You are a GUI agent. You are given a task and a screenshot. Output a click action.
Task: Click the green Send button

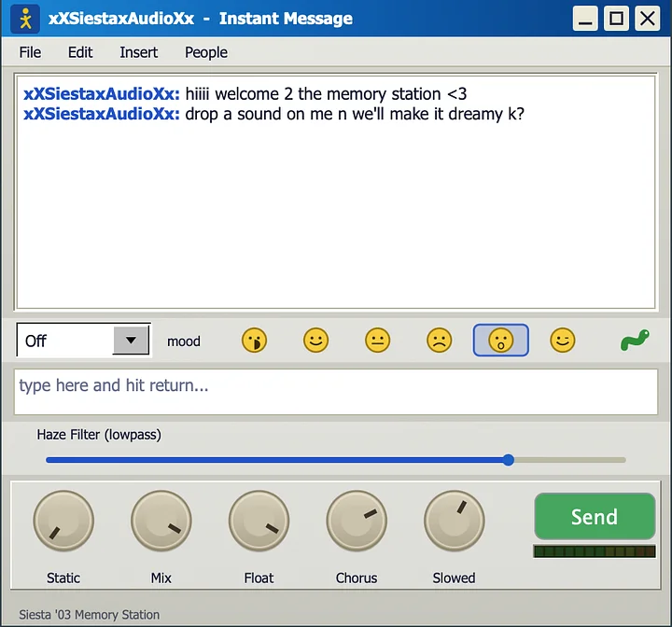595,516
